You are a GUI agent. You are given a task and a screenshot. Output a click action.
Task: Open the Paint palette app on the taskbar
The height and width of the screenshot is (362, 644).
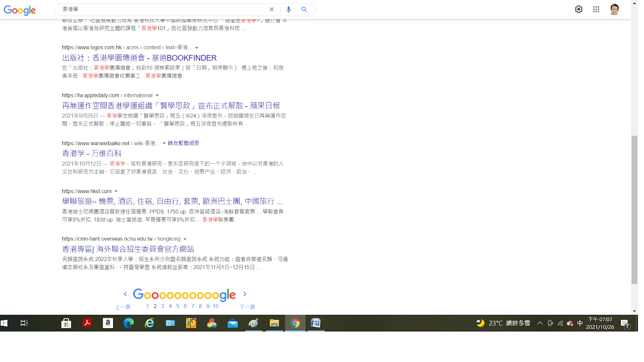[x=253, y=323]
